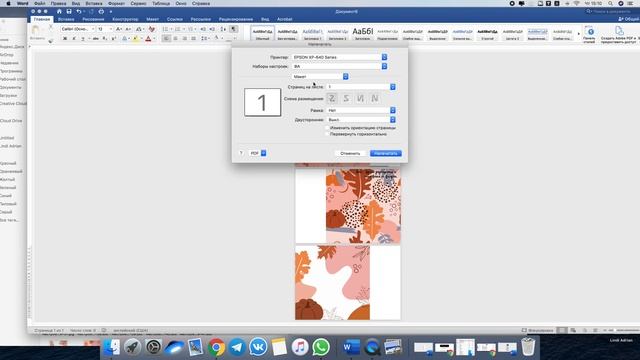Expand the styles gallery arrow
This screenshot has width=640, height=360.
coord(578,33)
